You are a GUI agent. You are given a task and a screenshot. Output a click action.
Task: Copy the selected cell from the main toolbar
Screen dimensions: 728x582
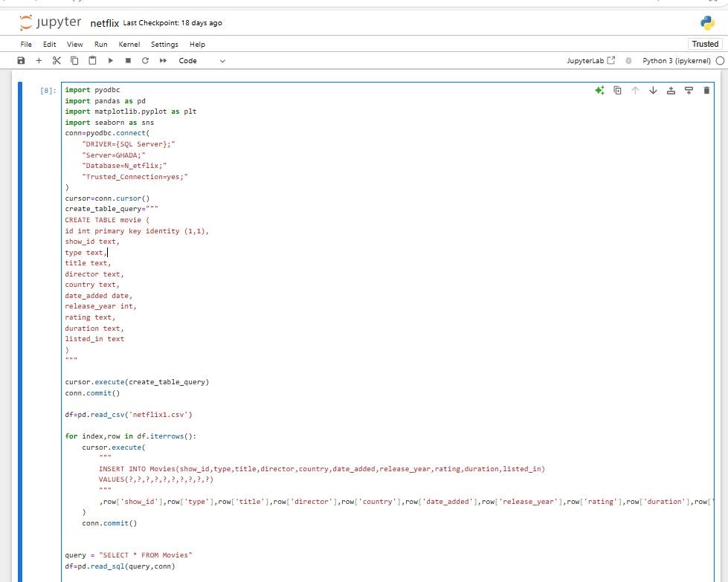pyautogui.click(x=74, y=60)
